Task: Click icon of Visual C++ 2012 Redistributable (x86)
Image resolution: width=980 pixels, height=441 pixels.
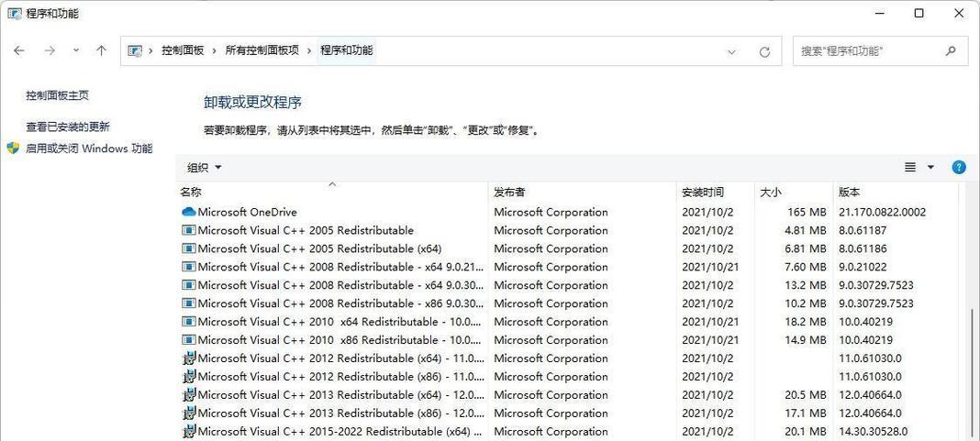Action: 189,377
